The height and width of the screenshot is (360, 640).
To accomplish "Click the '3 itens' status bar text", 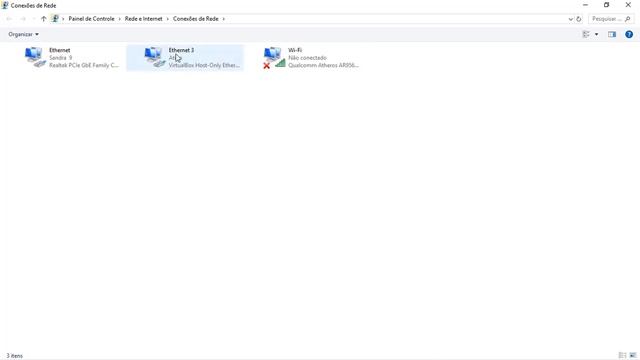I will click(x=15, y=356).
